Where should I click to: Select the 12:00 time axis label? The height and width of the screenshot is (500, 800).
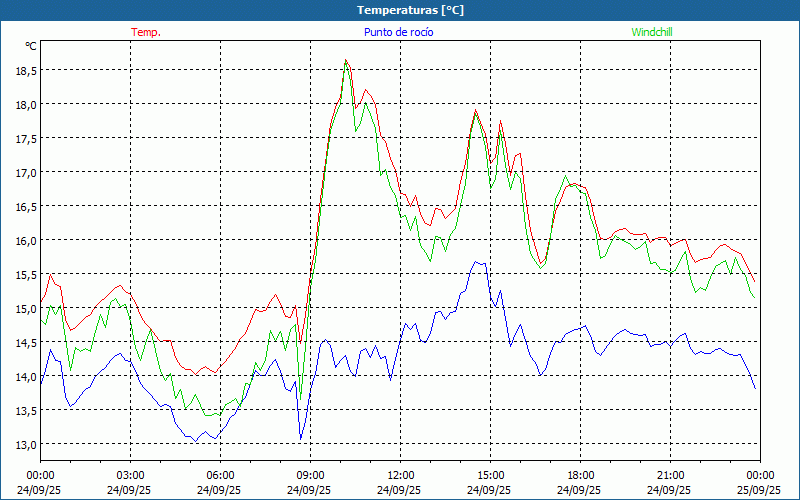[400, 475]
